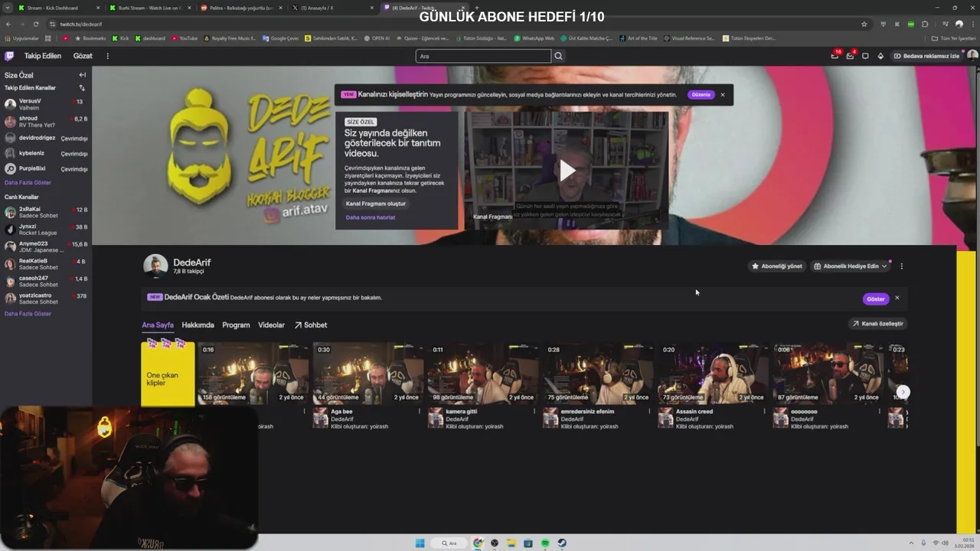This screenshot has height=551, width=980.
Task: Open Steam from the taskbar
Action: (x=562, y=543)
